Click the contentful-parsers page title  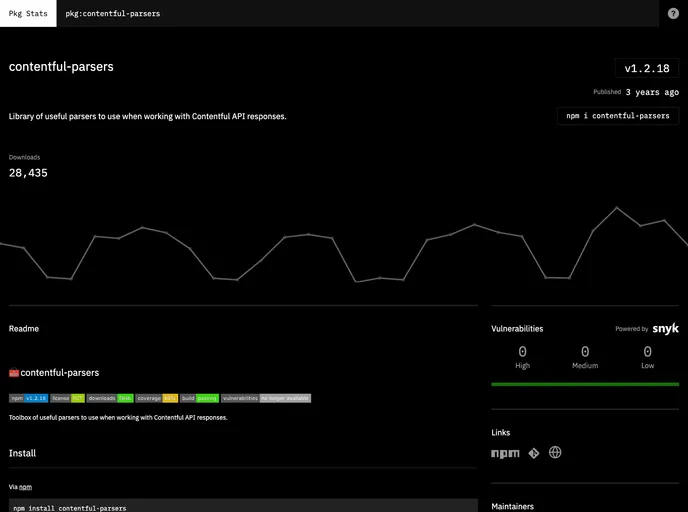(61, 67)
